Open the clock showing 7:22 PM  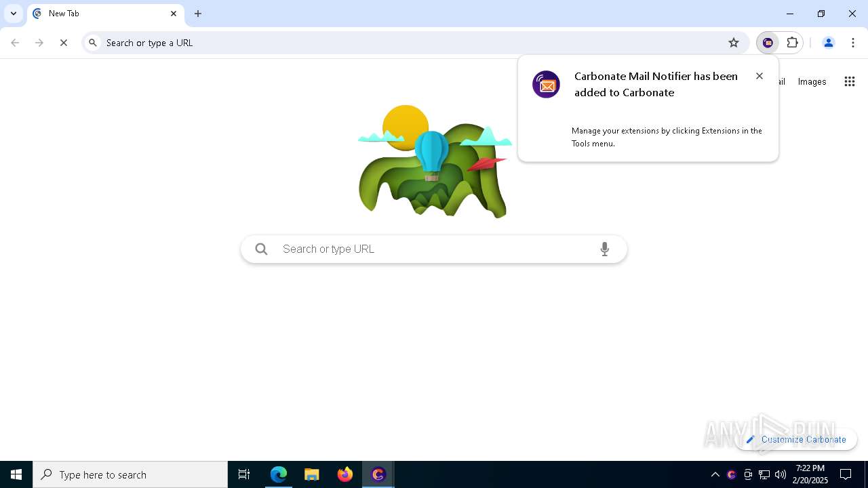(810, 474)
